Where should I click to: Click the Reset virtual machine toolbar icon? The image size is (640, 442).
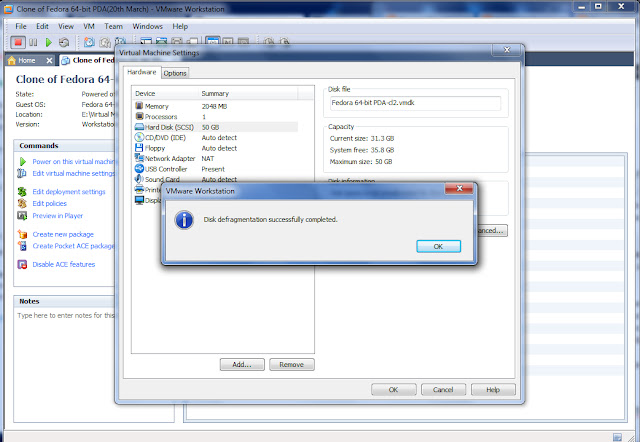(64, 42)
